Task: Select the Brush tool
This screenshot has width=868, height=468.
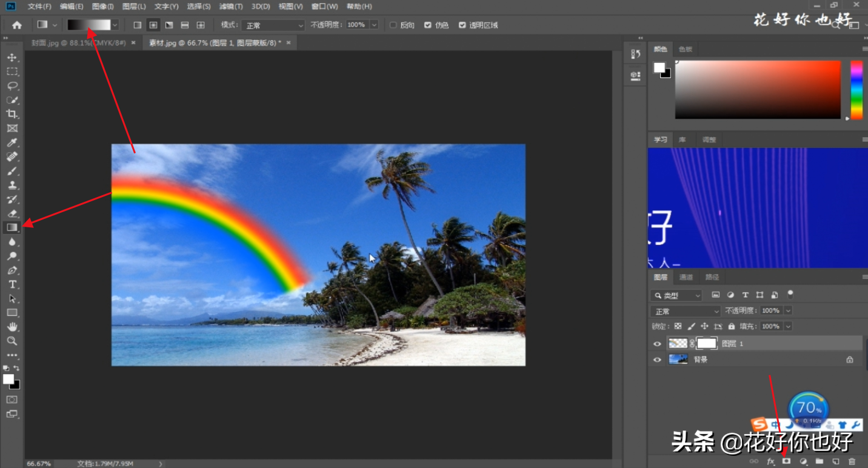Action: point(12,171)
